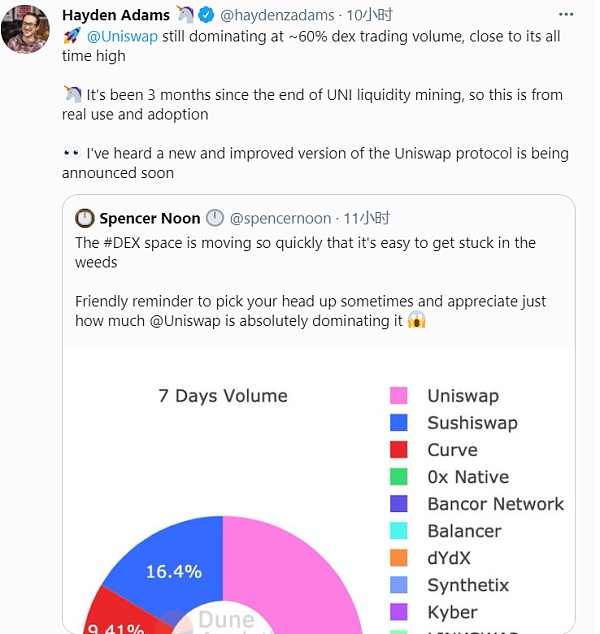
Task: Click the eyes emoji in tweet
Action: (72, 154)
